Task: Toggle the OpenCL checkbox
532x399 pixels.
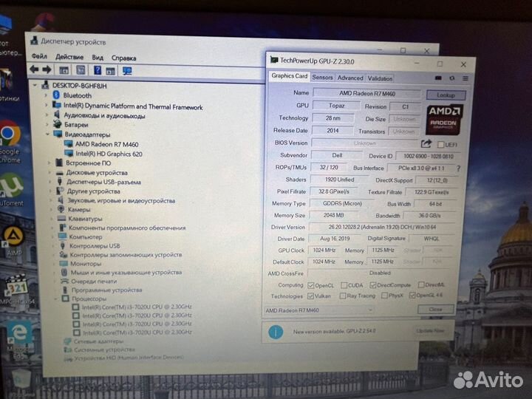Action: point(311,285)
